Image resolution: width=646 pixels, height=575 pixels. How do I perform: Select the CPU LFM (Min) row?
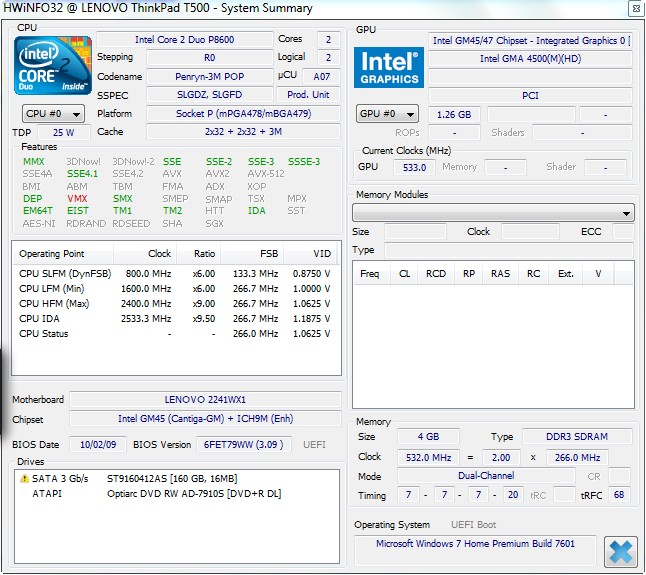pyautogui.click(x=175, y=288)
